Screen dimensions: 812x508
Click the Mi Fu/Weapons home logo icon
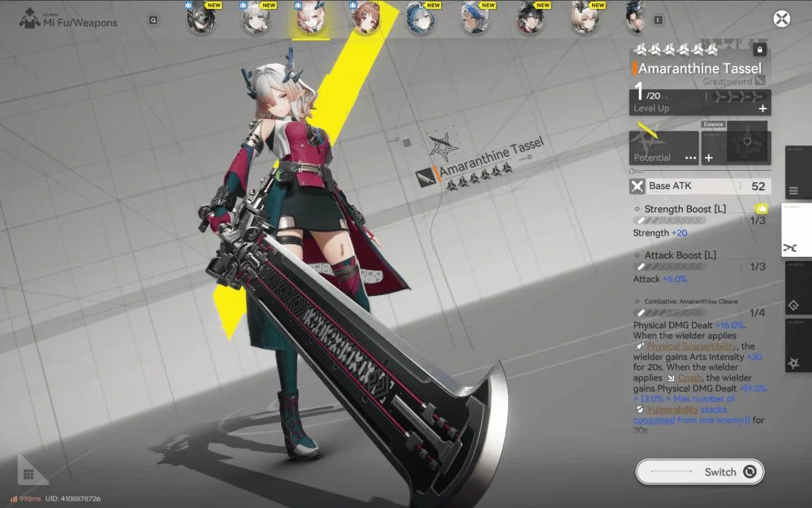pyautogui.click(x=29, y=20)
